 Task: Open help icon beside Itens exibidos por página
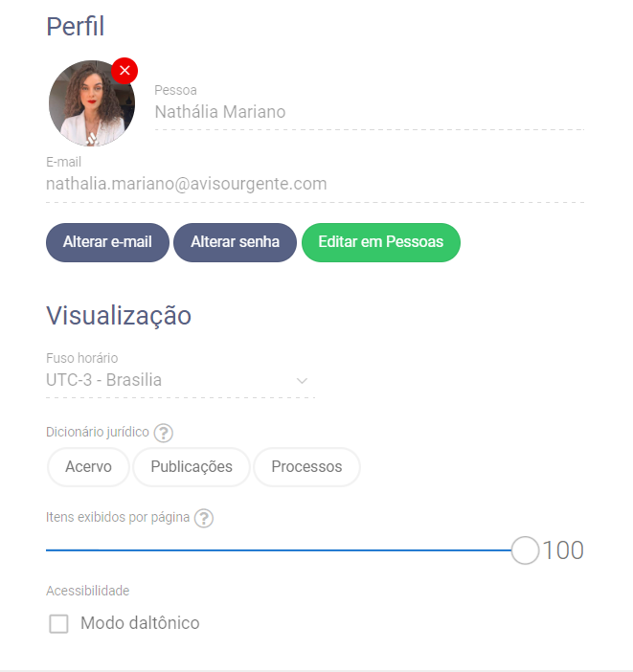[x=204, y=518]
